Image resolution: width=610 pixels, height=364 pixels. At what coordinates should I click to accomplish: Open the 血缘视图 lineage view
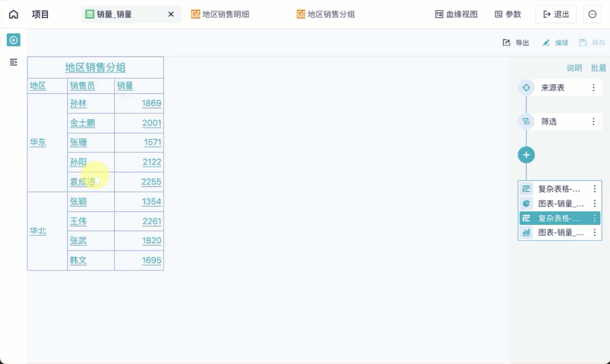point(456,14)
